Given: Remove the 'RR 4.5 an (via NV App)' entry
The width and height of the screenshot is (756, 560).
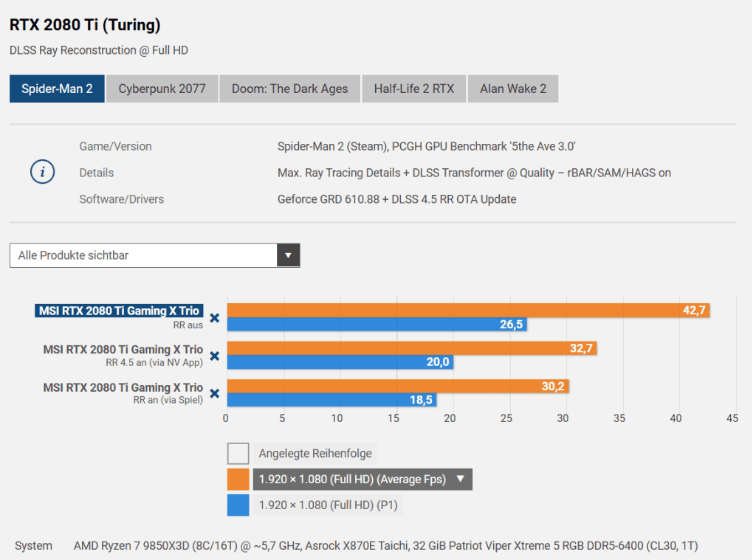Looking at the screenshot, I should tap(215, 356).
